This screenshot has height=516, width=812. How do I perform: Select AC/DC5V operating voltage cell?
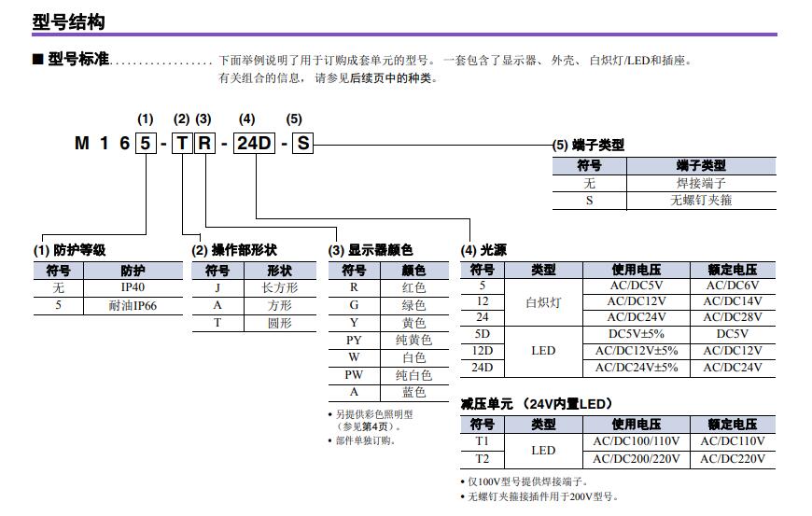point(637,286)
